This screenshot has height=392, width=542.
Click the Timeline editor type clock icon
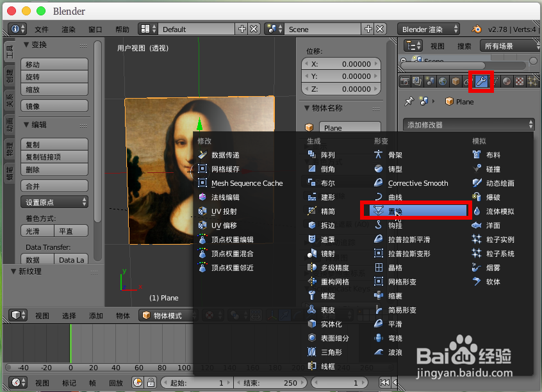coord(18,382)
